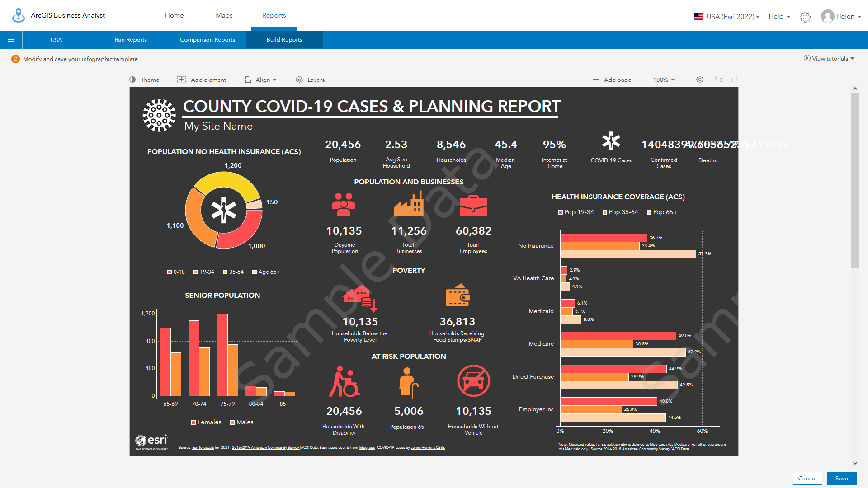Select the hamburger menu icon

tap(11, 39)
